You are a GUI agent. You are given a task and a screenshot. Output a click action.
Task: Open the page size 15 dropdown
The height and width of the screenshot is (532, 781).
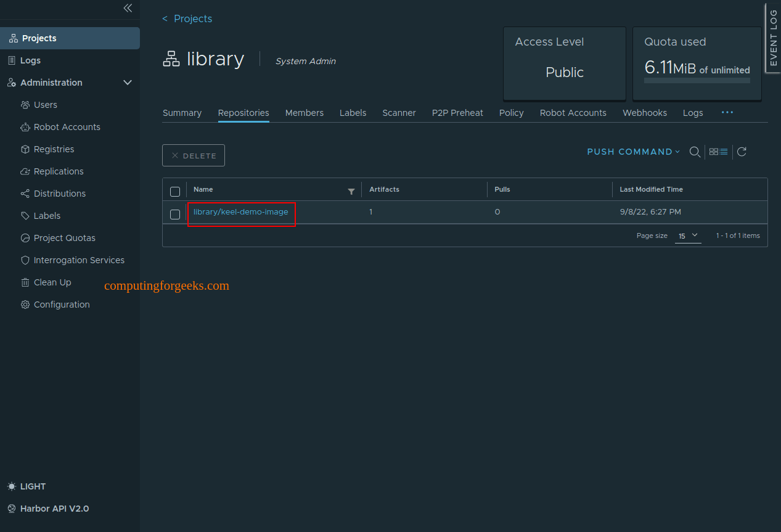pyautogui.click(x=688, y=235)
